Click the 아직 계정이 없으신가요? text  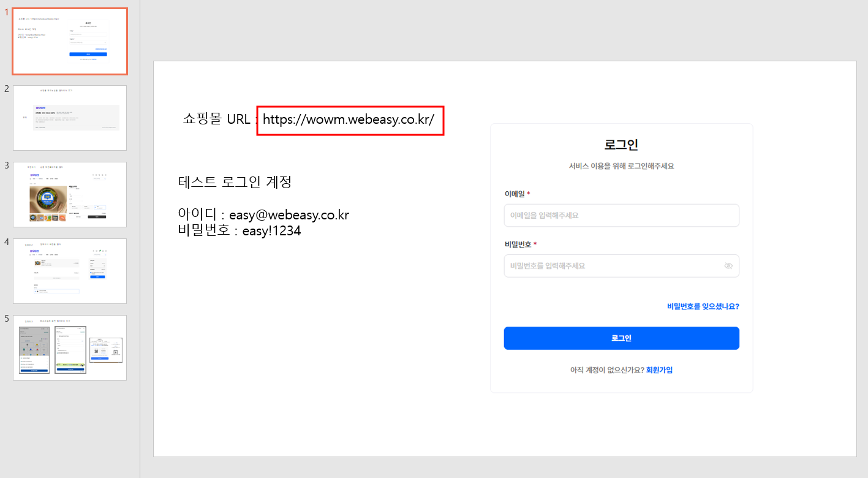pos(606,370)
